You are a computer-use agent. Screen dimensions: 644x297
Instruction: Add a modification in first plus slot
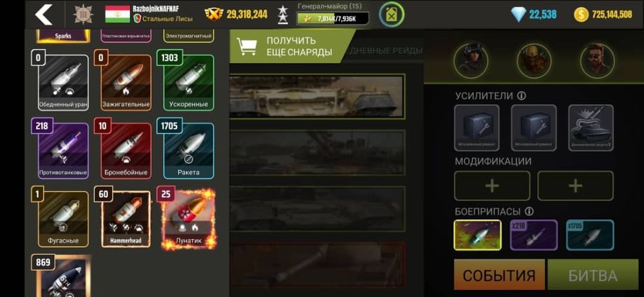click(x=492, y=186)
